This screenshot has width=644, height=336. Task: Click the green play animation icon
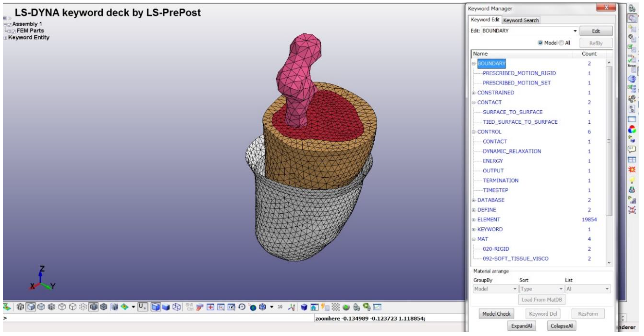[346, 307]
